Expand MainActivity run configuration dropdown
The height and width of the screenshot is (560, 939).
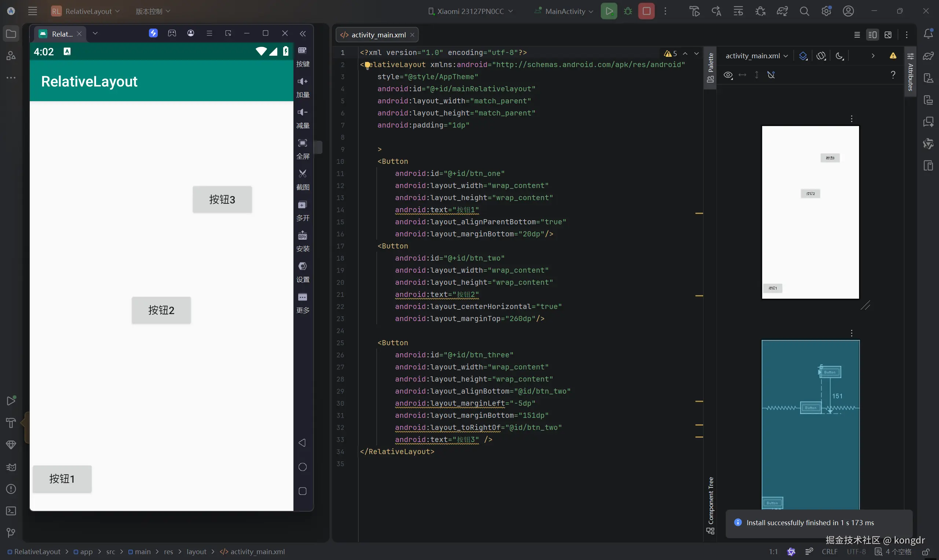coord(565,11)
